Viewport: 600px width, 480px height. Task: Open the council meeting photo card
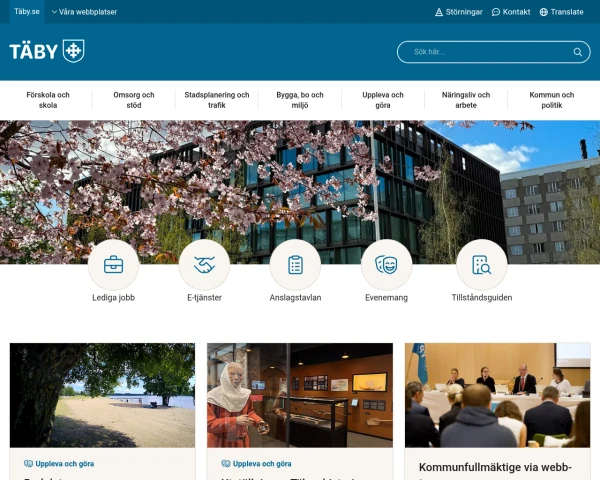[x=497, y=395]
